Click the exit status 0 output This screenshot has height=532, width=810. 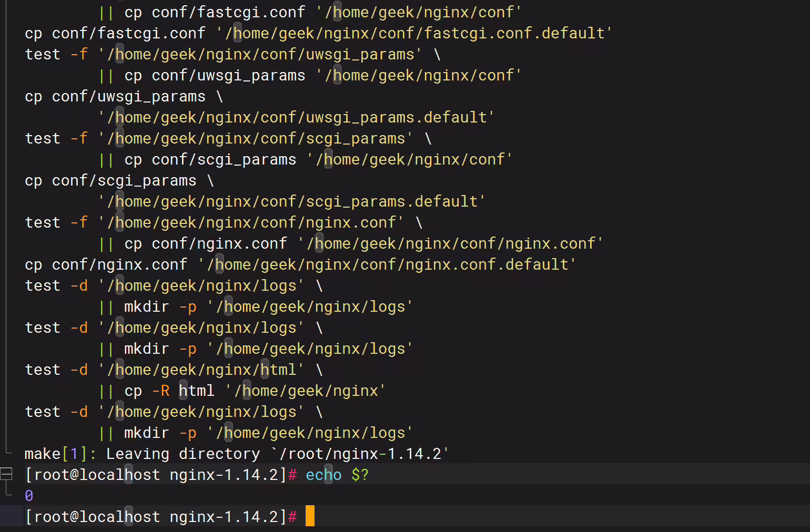(x=29, y=496)
